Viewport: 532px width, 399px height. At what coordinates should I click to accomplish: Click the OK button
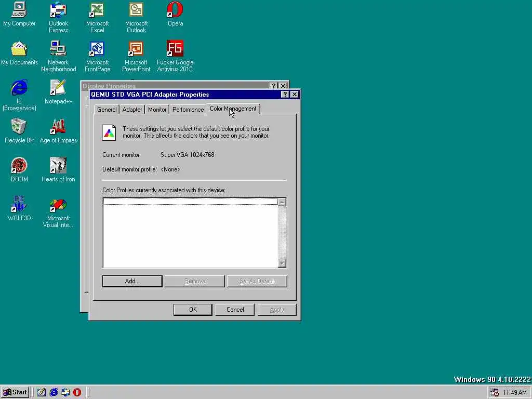193,310
